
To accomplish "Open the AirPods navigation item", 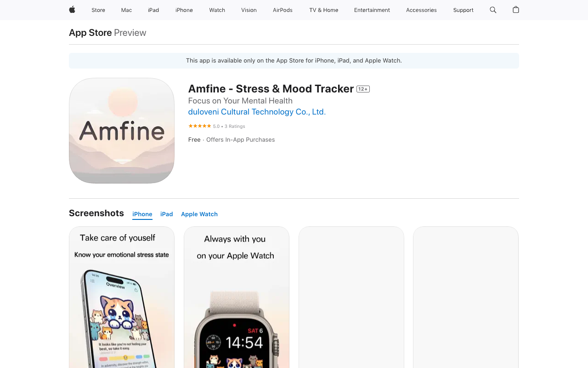I will tap(283, 10).
